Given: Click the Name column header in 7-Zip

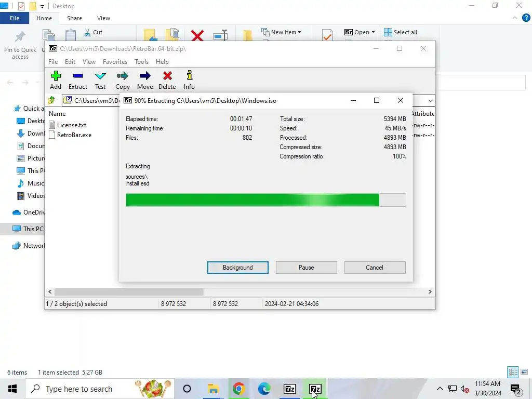Looking at the screenshot, I should (57, 114).
